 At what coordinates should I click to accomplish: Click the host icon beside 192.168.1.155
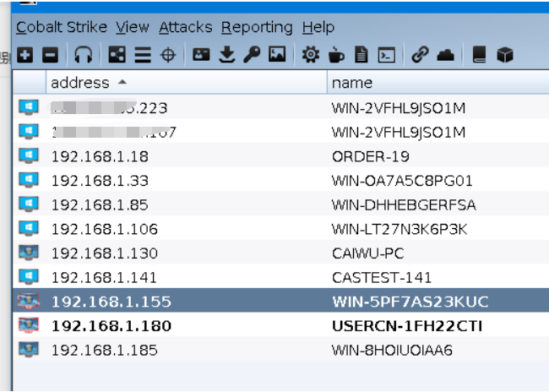(x=29, y=301)
